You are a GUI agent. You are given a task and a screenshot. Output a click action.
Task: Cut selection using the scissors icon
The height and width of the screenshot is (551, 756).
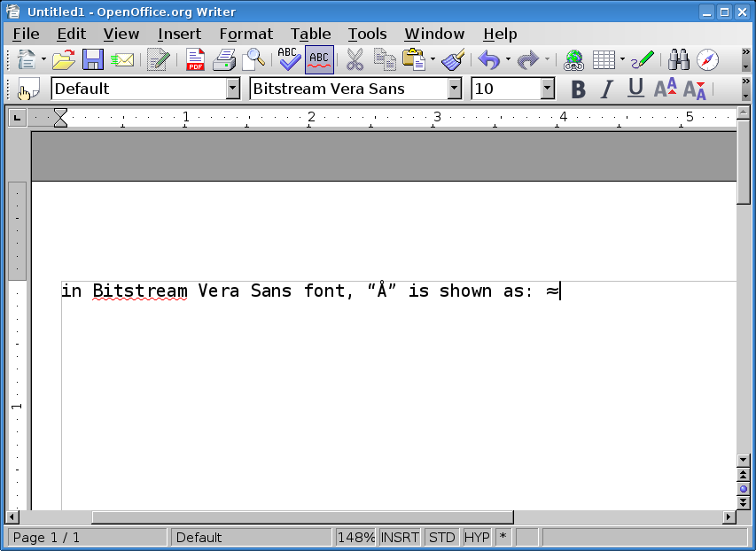[355, 59]
